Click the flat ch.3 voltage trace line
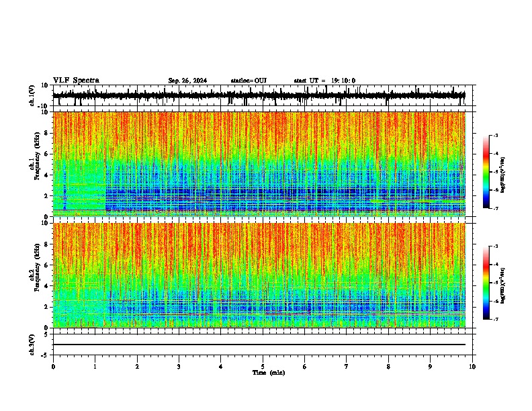Screen dimensions: 532x411 [x=259, y=345]
